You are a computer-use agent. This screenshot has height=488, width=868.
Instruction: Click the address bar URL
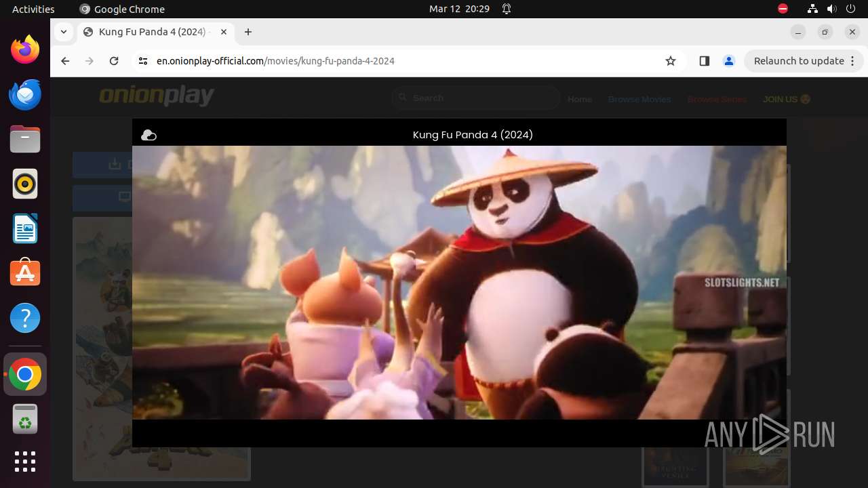[x=275, y=61]
